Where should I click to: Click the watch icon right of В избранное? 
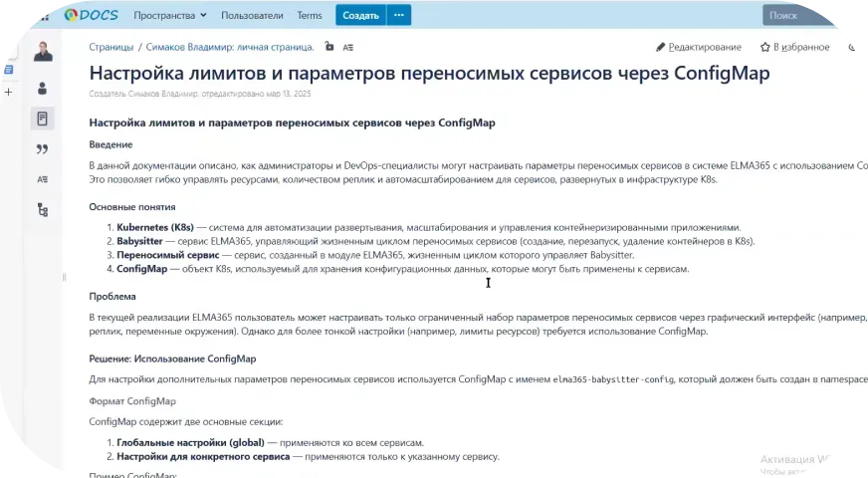click(x=851, y=47)
